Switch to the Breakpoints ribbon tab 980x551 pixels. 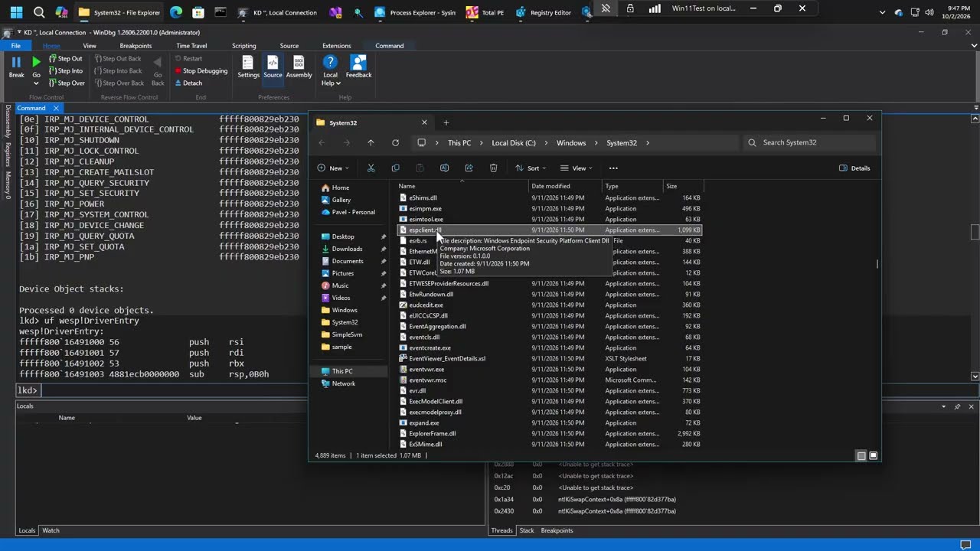pos(136,46)
